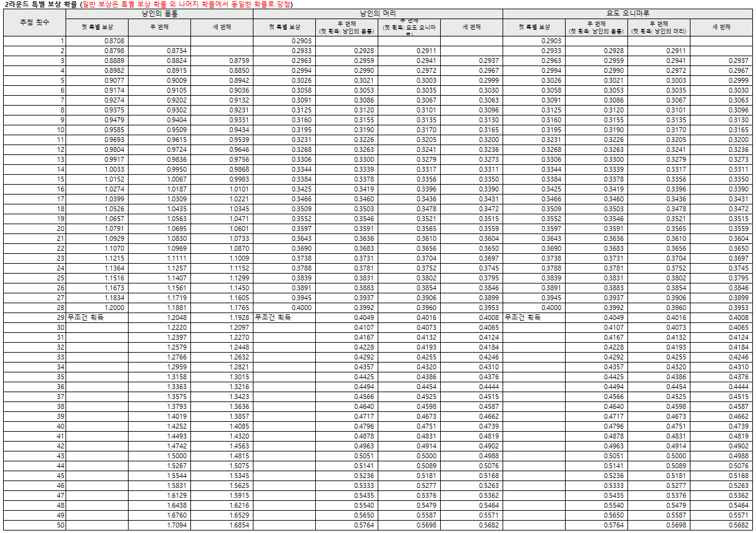
Task: Select "첫 특별 보상" header under 낭인의 머리
Action: [x=284, y=27]
